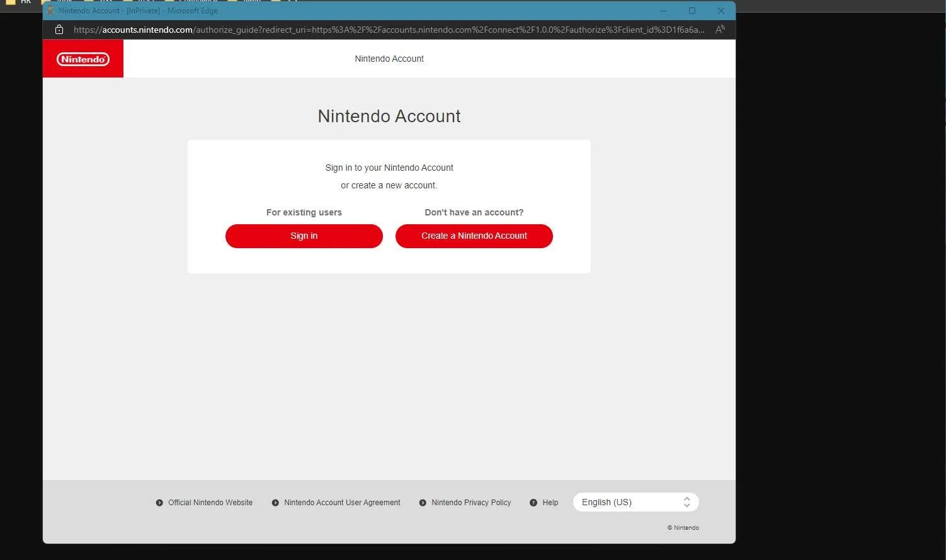
Task: Close the InPrivate Edge window
Action: (721, 11)
